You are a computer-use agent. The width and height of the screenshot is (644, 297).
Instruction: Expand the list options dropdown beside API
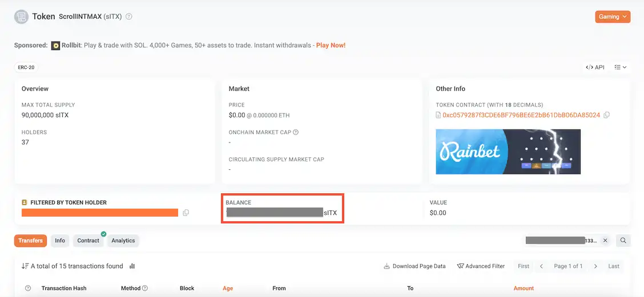coord(620,67)
